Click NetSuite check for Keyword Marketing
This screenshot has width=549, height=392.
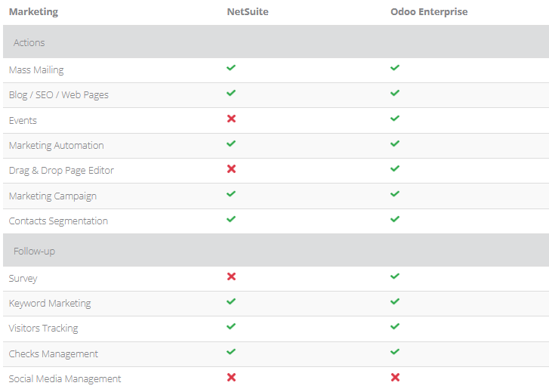coord(231,301)
